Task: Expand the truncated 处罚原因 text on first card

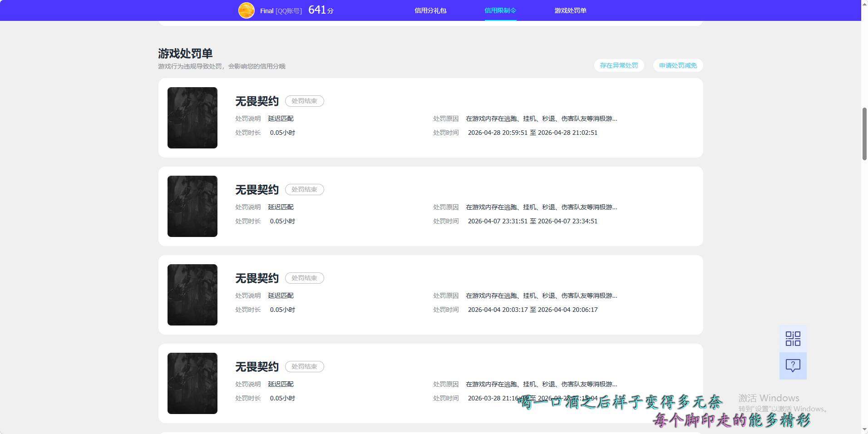Action: pyautogui.click(x=540, y=118)
